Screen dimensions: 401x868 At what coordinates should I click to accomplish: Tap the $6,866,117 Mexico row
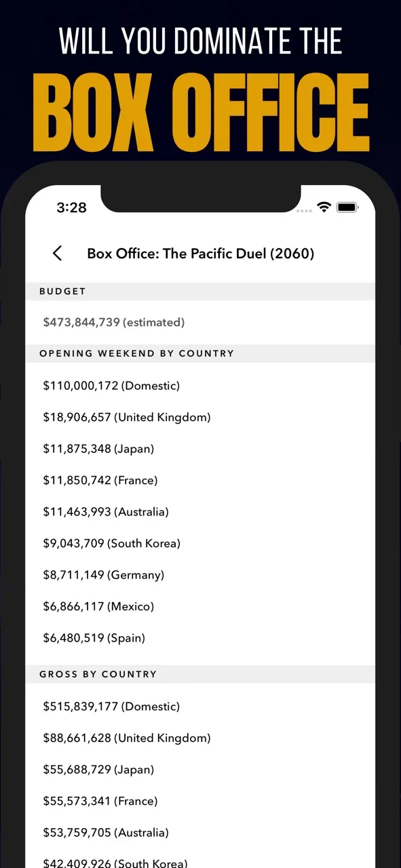pyautogui.click(x=200, y=606)
